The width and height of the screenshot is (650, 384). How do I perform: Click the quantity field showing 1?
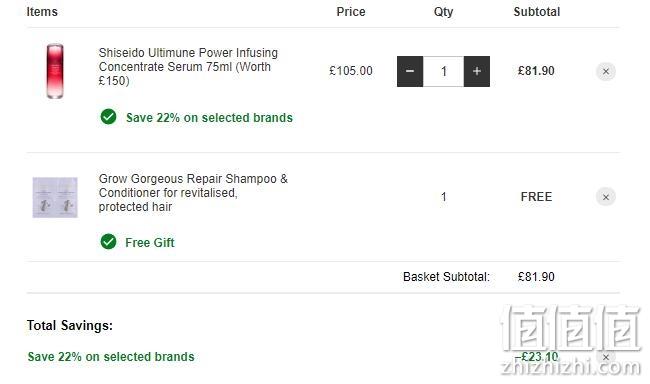tap(444, 71)
